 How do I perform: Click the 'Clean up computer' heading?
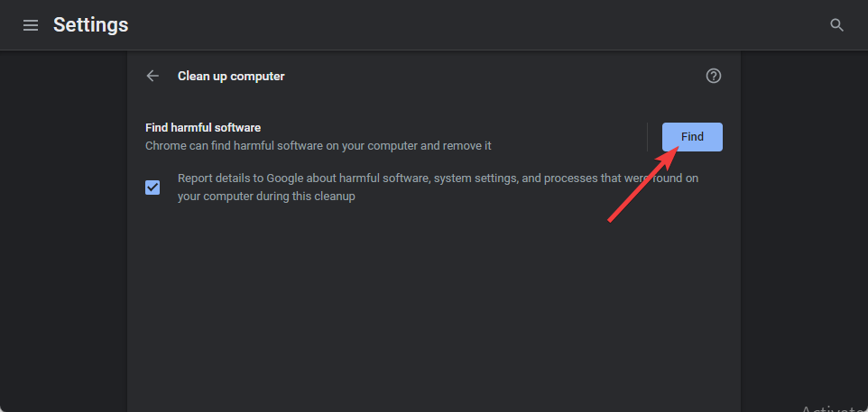231,77
